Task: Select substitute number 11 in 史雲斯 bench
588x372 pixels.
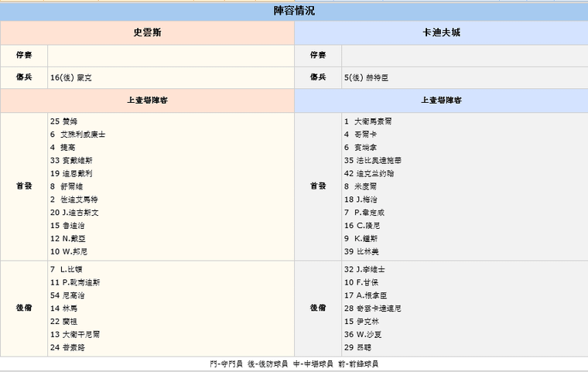Action: (75, 282)
